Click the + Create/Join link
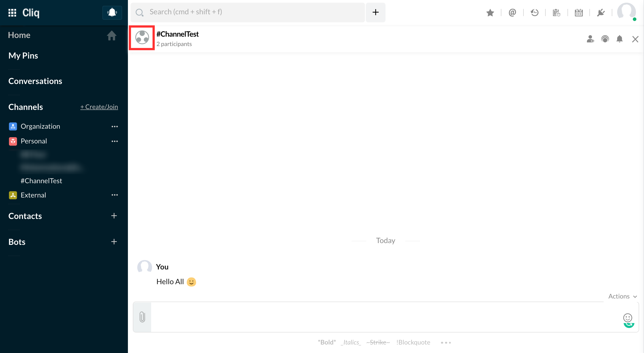The height and width of the screenshot is (353, 644). [x=99, y=107]
